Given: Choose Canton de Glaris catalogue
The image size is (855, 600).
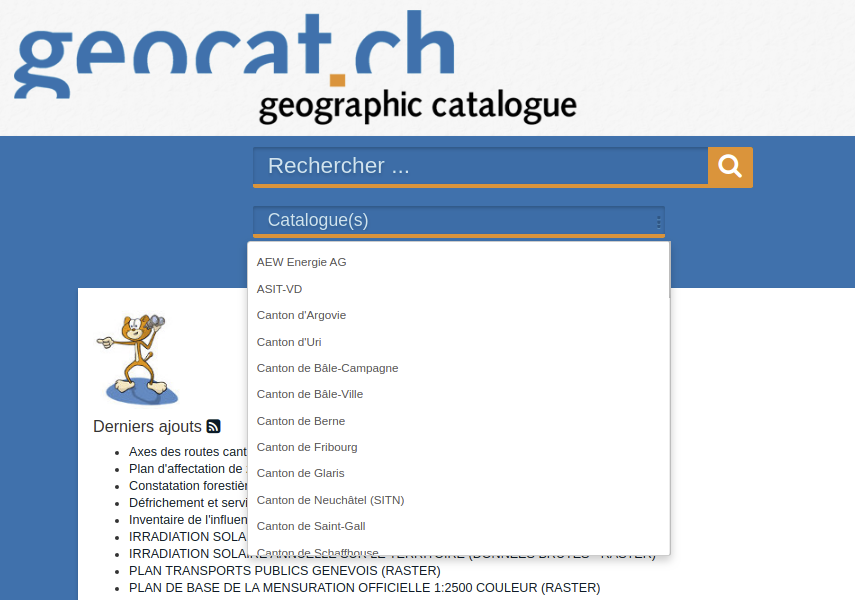Looking at the screenshot, I should 300,473.
